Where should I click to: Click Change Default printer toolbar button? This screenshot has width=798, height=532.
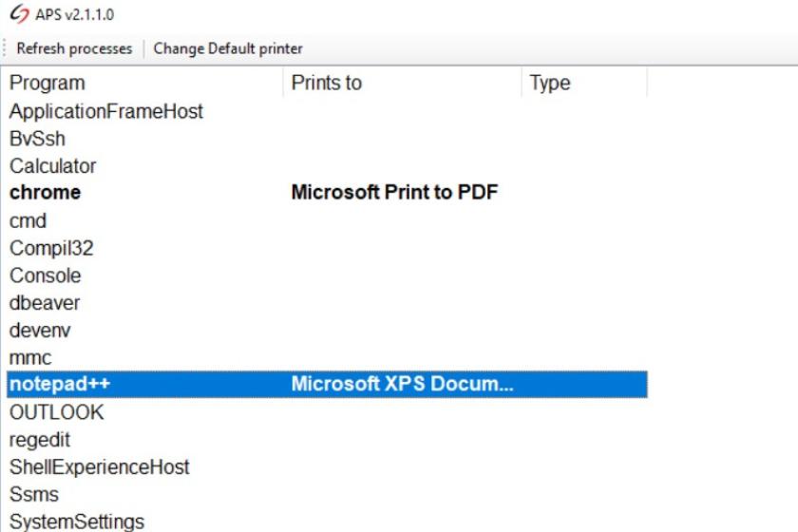228,48
